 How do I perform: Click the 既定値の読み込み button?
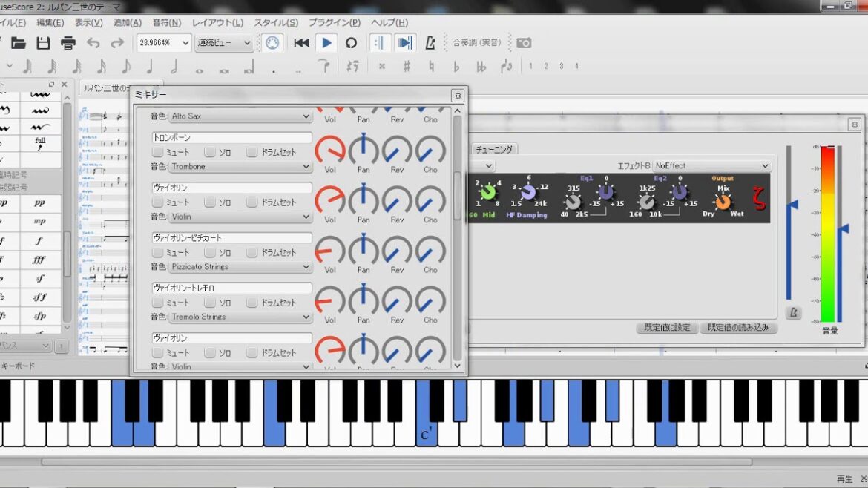click(x=738, y=327)
